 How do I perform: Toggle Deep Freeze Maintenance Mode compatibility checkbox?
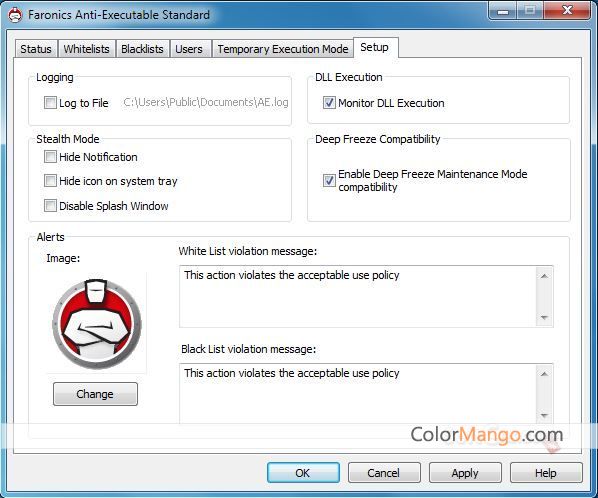point(329,180)
